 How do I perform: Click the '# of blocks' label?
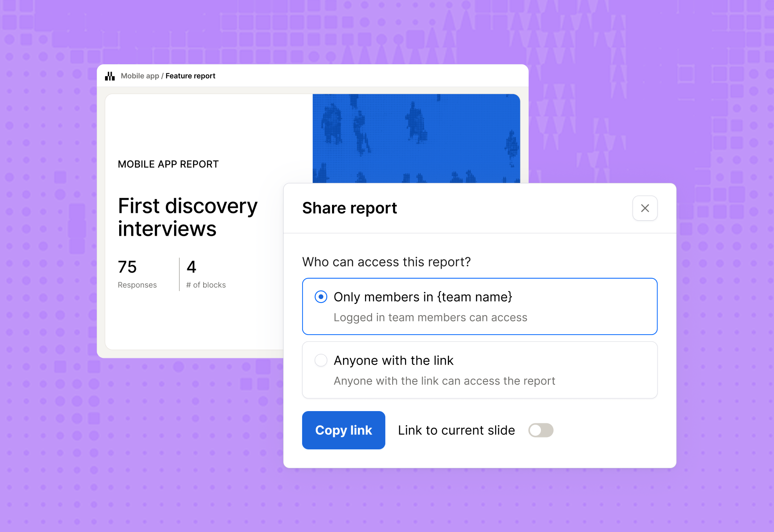pyautogui.click(x=206, y=285)
